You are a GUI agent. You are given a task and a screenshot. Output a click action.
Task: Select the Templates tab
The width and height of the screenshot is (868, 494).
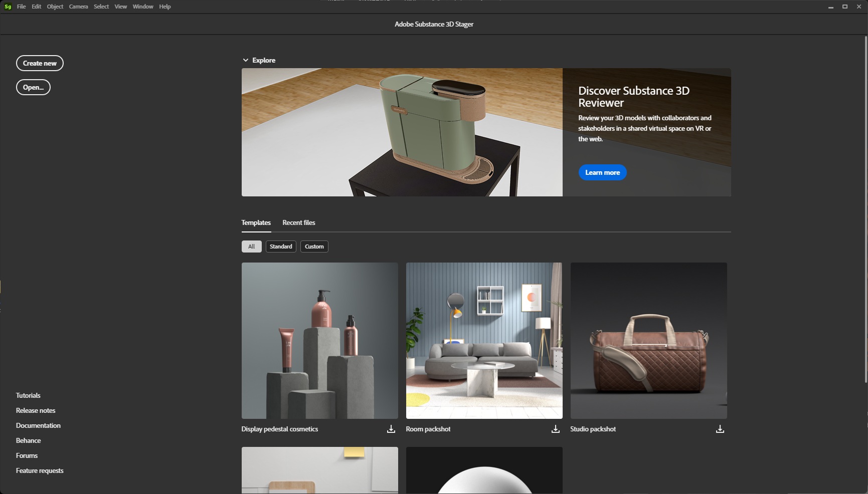click(x=256, y=222)
